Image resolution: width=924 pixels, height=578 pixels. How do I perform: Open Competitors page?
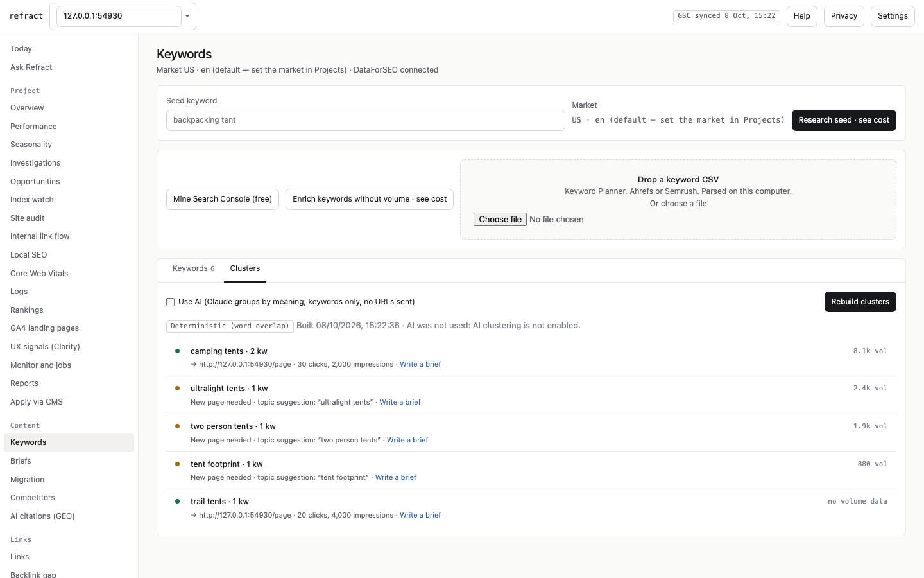click(69, 498)
